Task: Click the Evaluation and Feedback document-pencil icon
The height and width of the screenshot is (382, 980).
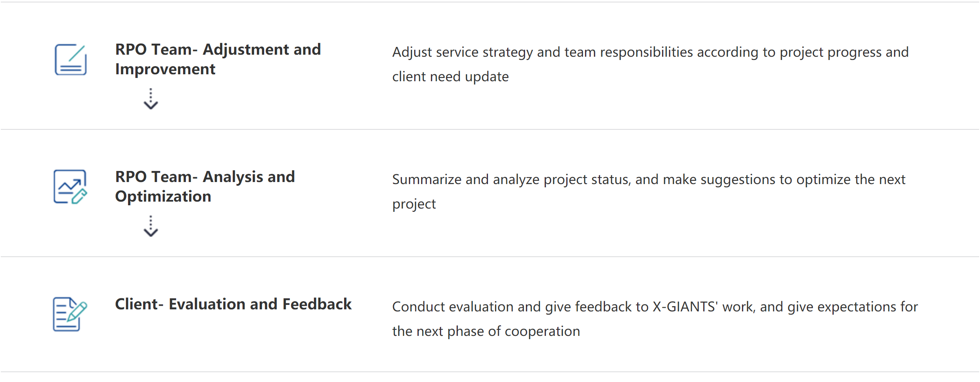Action: tap(70, 314)
